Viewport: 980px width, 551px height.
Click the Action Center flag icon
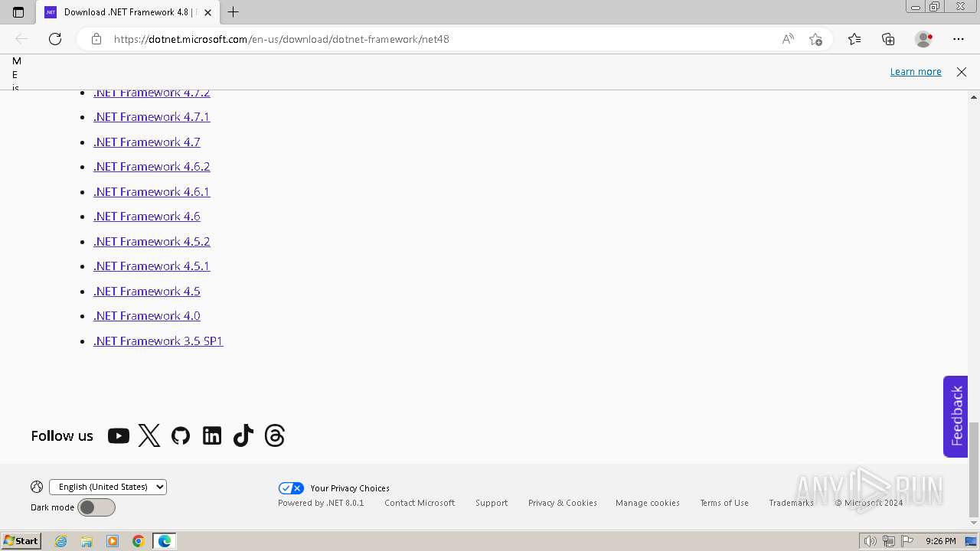(907, 541)
